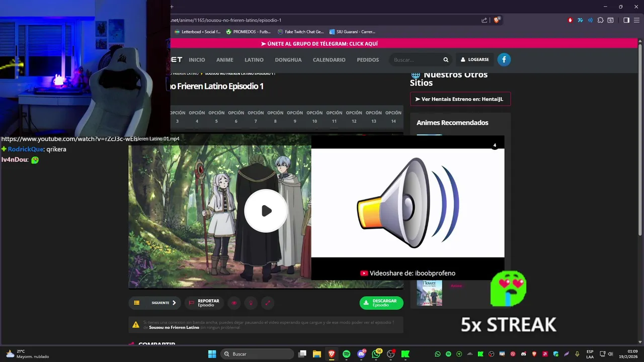Select OPCIÓN 12 server tab
Image resolution: width=644 pixels, height=362 pixels.
tap(354, 117)
